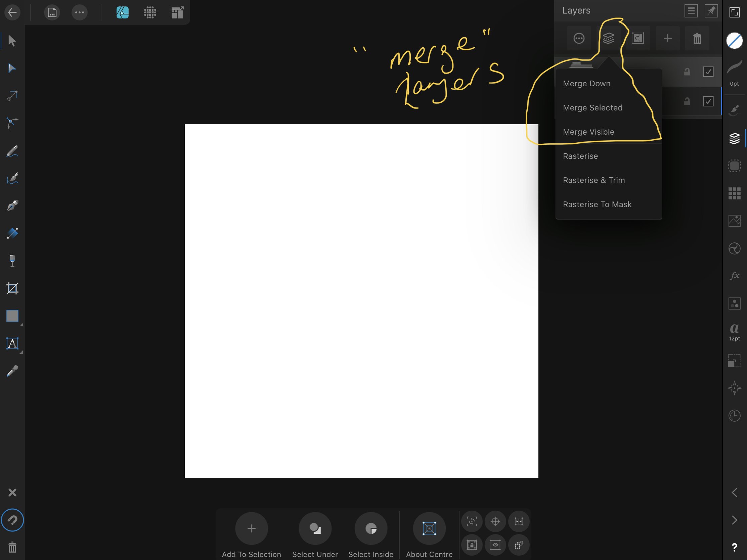Activate the Crop tool
This screenshot has height=560, width=747.
click(x=12, y=289)
